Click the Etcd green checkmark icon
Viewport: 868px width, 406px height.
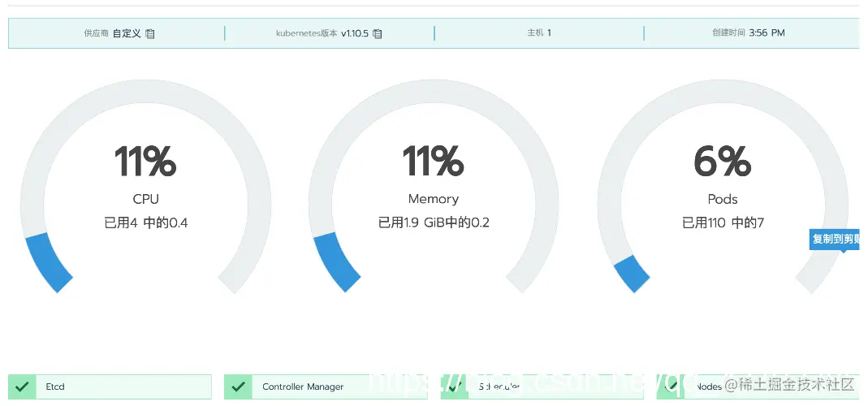(23, 387)
